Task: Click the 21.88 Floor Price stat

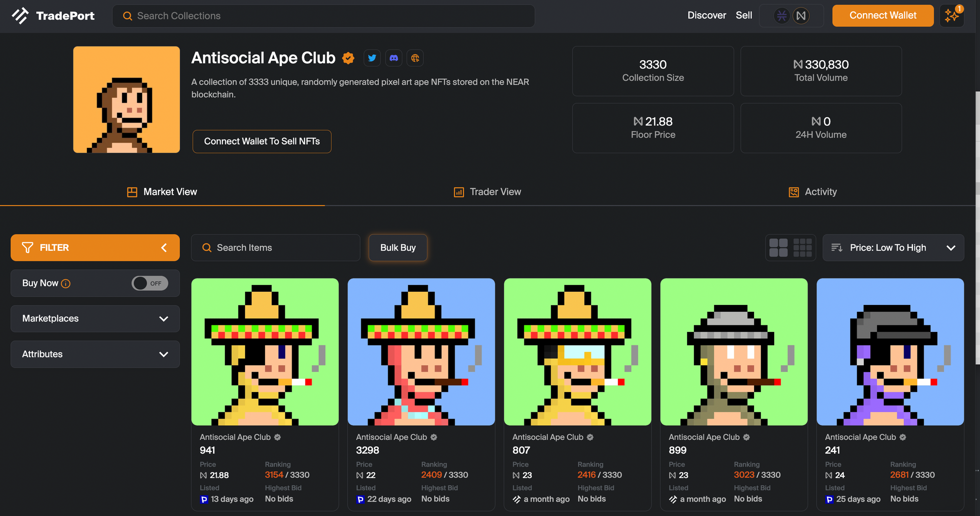Action: click(653, 128)
